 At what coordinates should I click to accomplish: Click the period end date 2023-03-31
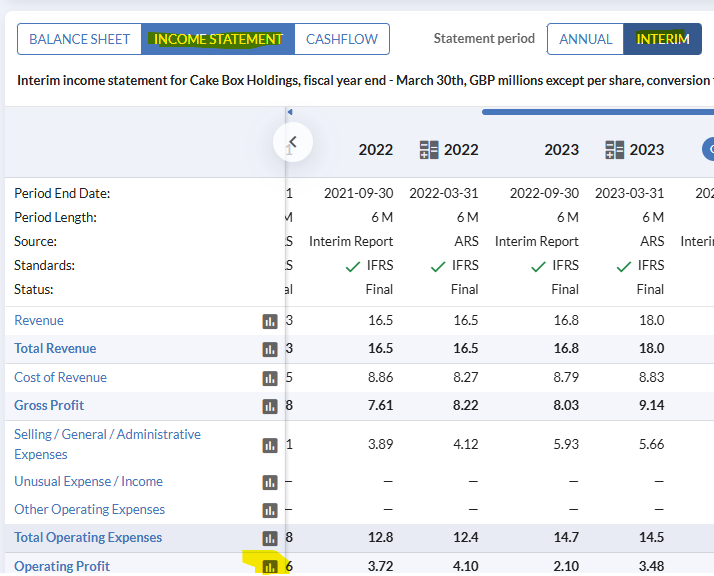point(630,194)
